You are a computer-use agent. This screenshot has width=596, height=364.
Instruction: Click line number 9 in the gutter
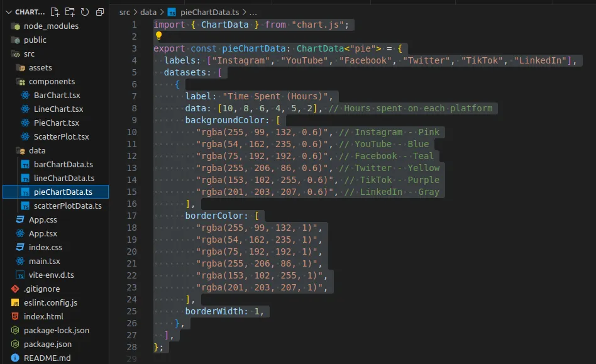click(x=134, y=120)
